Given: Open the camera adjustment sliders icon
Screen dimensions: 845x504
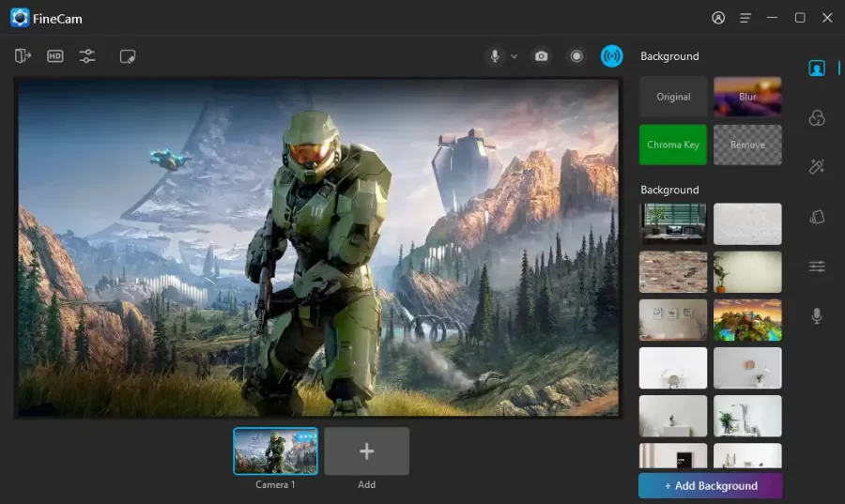Looking at the screenshot, I should tap(87, 56).
